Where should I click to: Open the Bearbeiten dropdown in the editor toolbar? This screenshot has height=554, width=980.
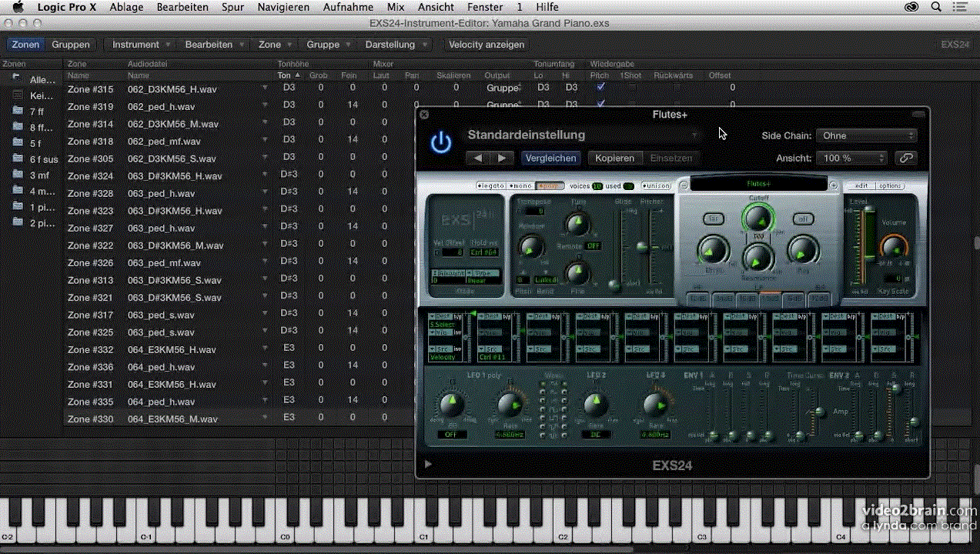pyautogui.click(x=215, y=45)
